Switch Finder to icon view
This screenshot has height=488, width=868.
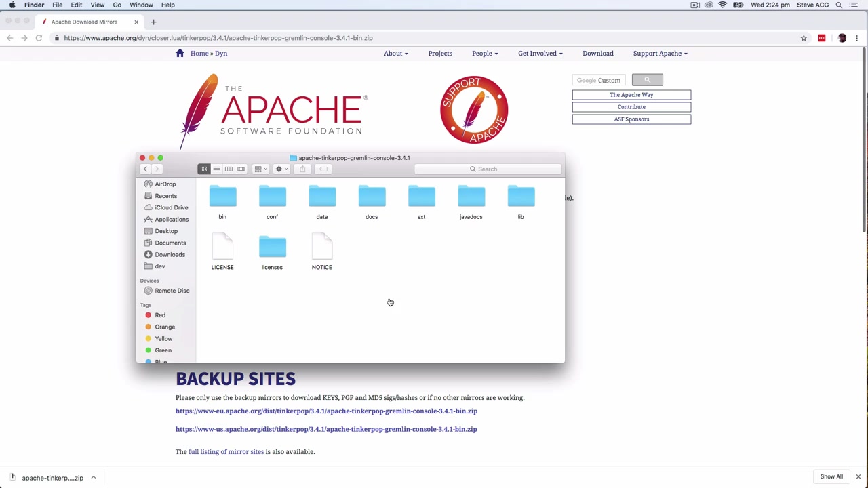(204, 169)
